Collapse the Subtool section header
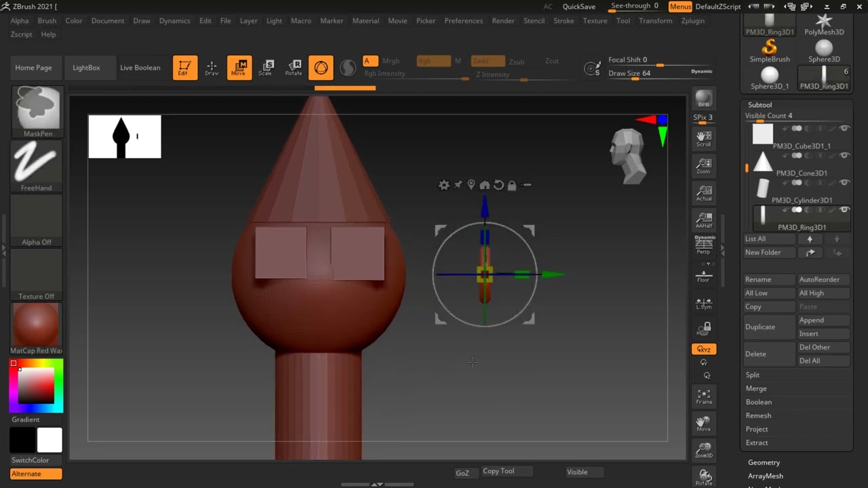Viewport: 868px width, 488px height. (759, 105)
